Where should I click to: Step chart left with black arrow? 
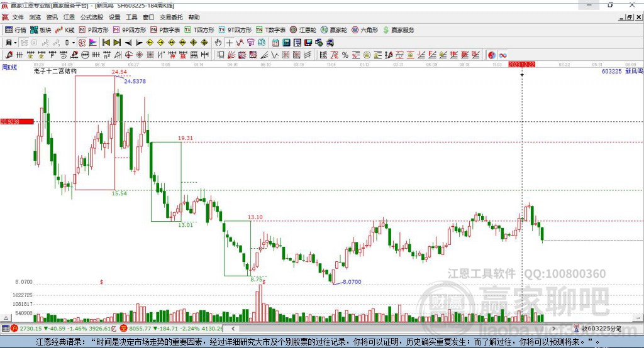[128, 43]
